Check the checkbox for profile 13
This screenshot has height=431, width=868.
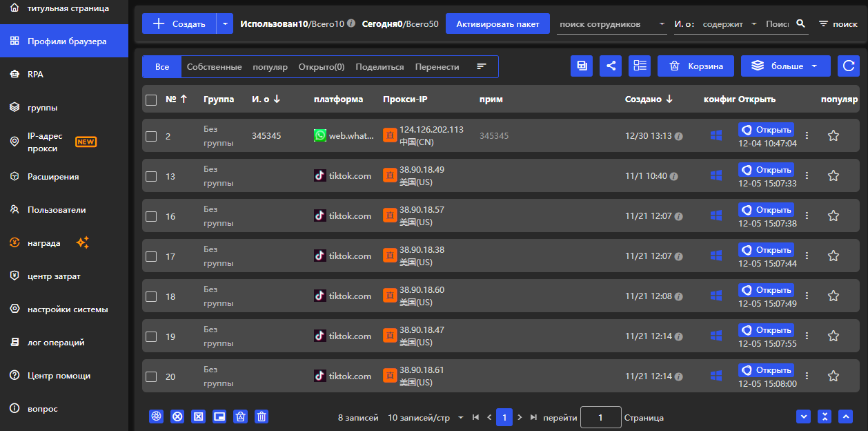point(151,177)
